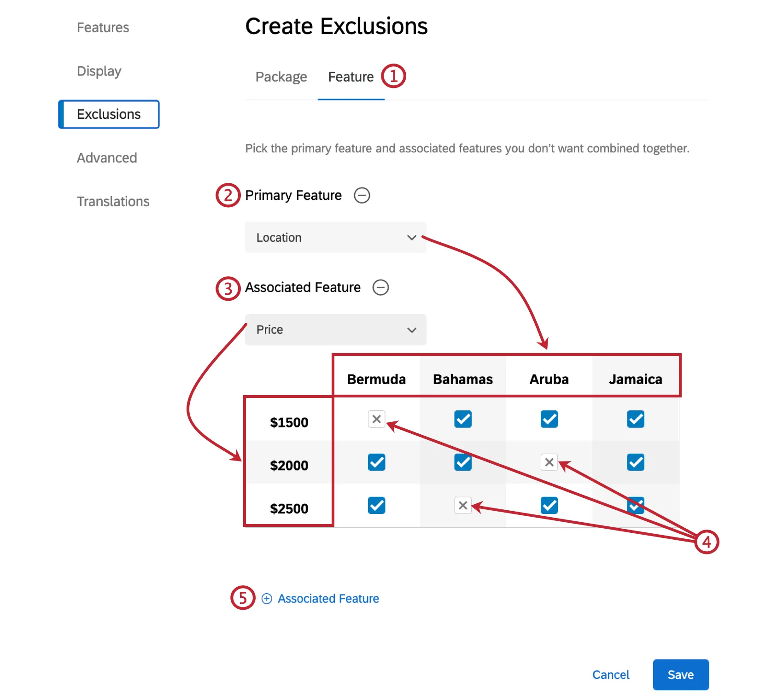Toggle the Bahamas checkbox in the $1500 row

[463, 419]
